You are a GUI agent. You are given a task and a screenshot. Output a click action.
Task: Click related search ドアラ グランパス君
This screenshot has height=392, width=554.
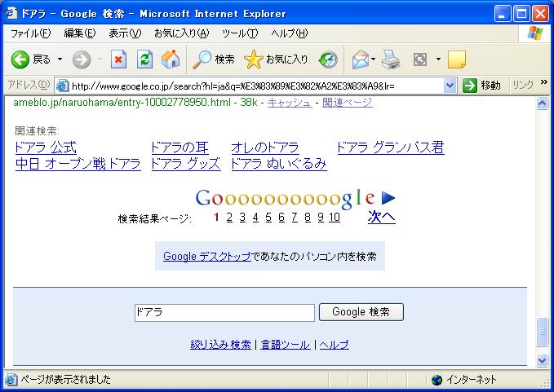click(391, 148)
